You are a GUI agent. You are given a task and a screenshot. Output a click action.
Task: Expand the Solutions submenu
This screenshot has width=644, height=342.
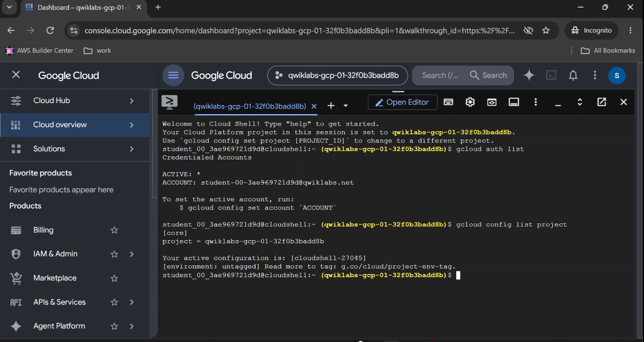coord(132,149)
